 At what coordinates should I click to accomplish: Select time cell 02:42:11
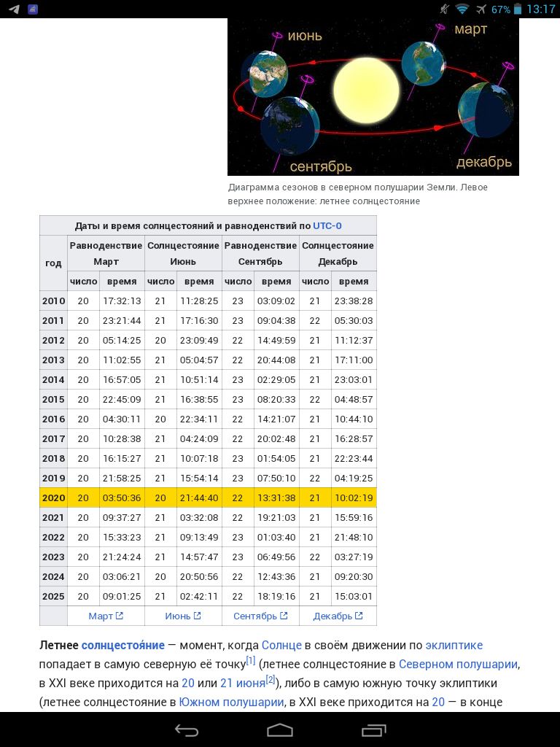pos(199,597)
